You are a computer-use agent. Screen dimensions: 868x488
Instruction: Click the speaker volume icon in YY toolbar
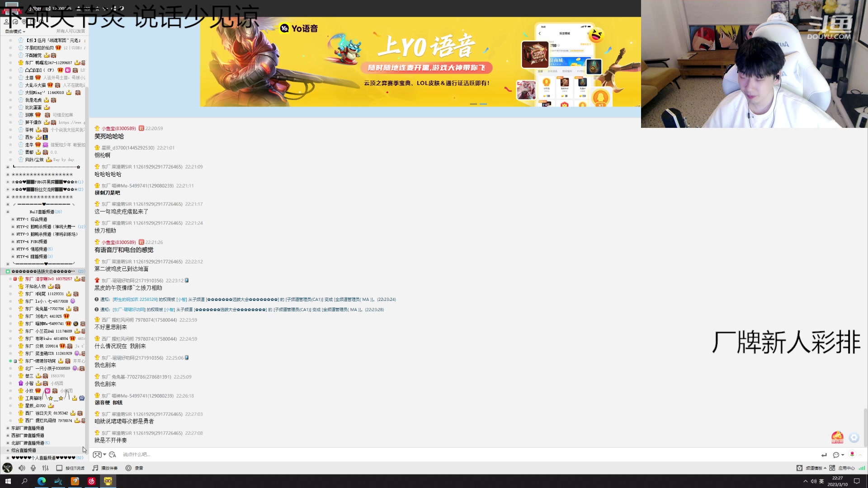click(x=21, y=468)
